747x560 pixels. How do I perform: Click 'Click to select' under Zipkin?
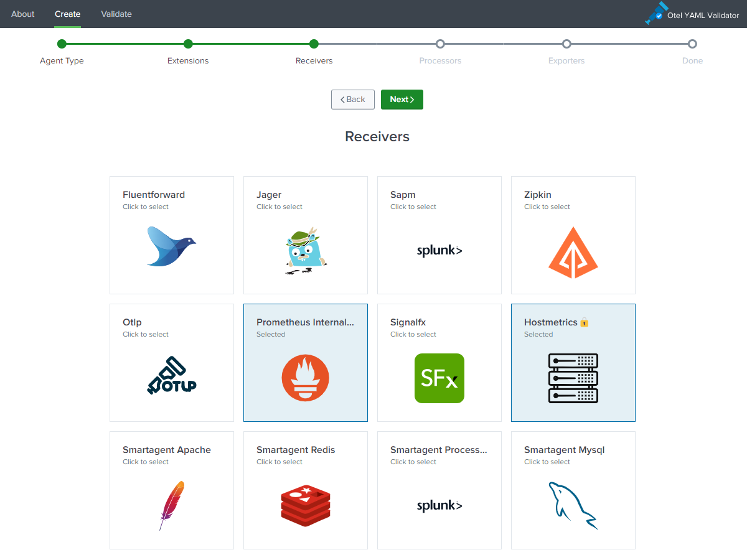(x=547, y=207)
